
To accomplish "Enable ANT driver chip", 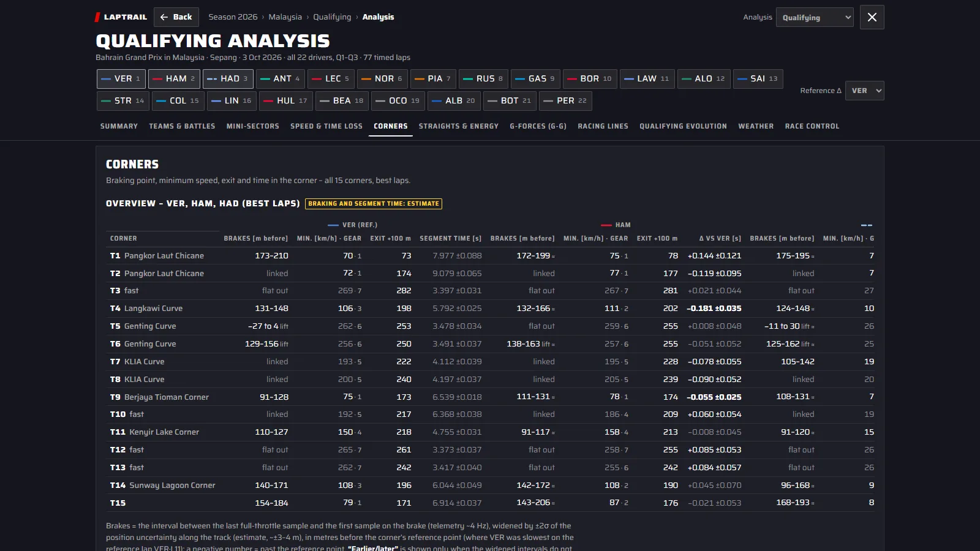I will click(x=281, y=79).
